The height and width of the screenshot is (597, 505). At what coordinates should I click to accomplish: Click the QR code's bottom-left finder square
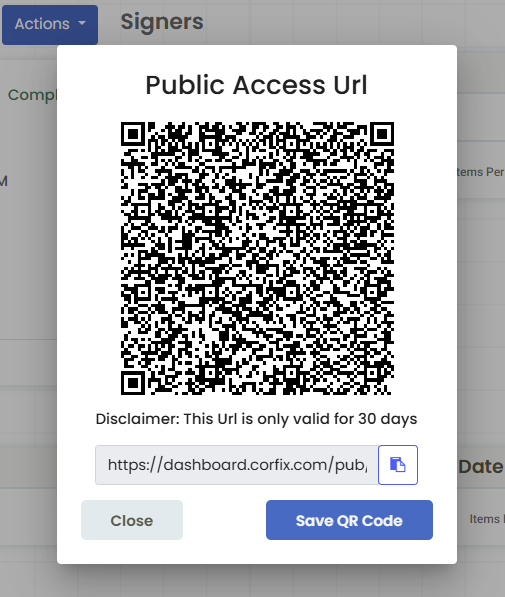click(133, 383)
